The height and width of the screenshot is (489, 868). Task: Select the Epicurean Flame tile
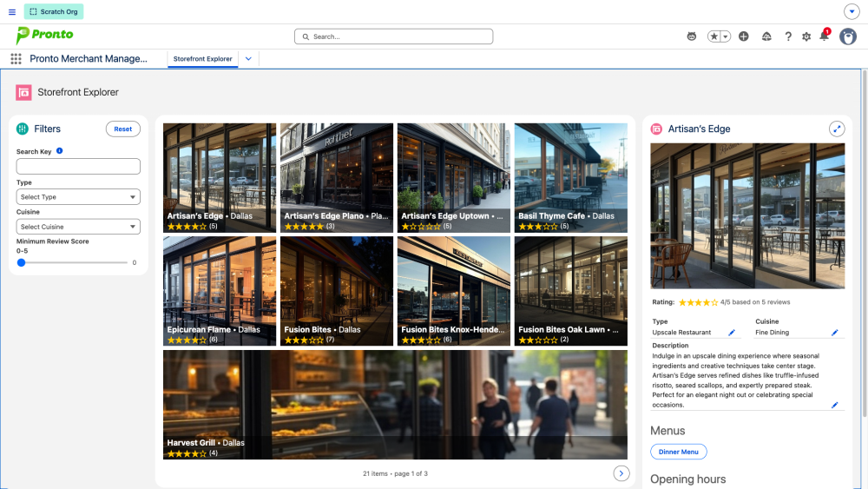pyautogui.click(x=220, y=291)
